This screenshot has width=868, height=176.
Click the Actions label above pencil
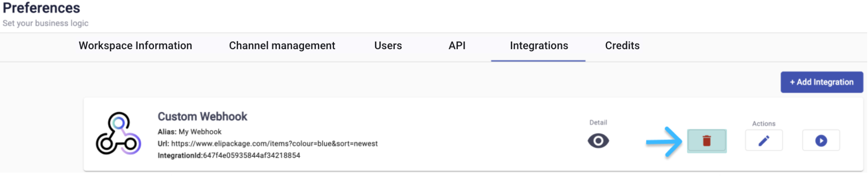coord(764,124)
